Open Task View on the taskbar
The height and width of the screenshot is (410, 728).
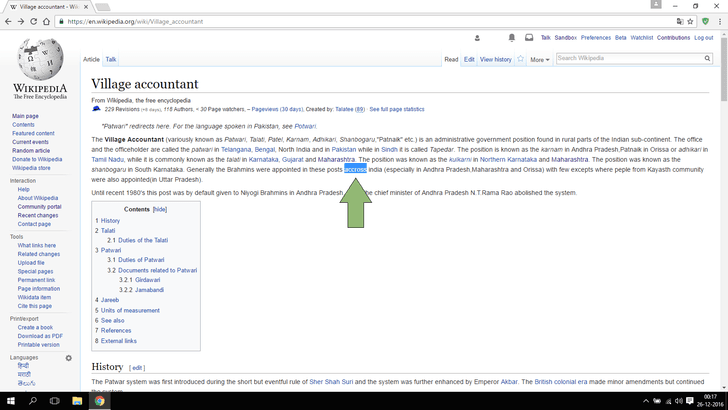point(55,401)
